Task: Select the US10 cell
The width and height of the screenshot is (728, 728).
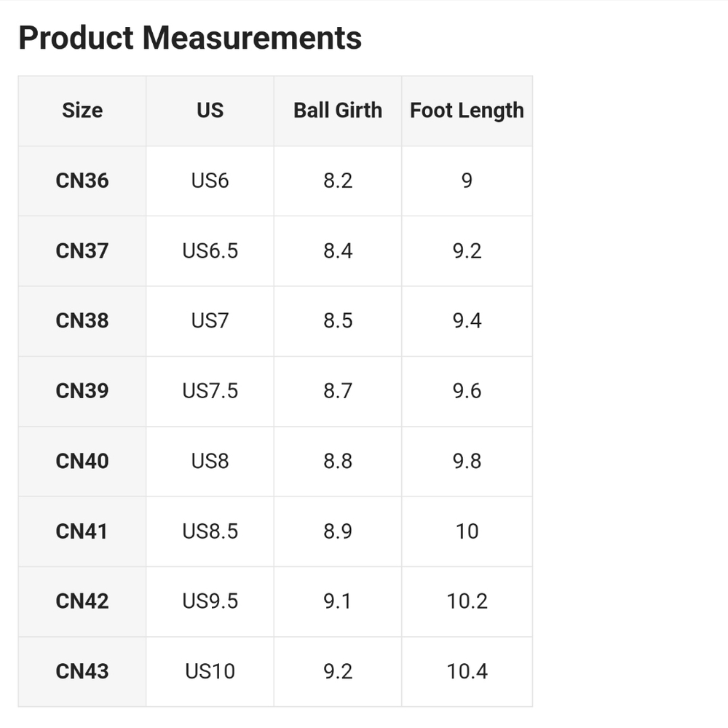Action: coord(210,672)
